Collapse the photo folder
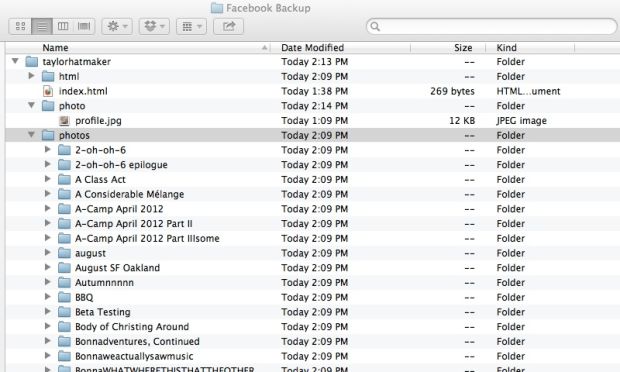Screen dimensions: 620x372 (x=32, y=105)
